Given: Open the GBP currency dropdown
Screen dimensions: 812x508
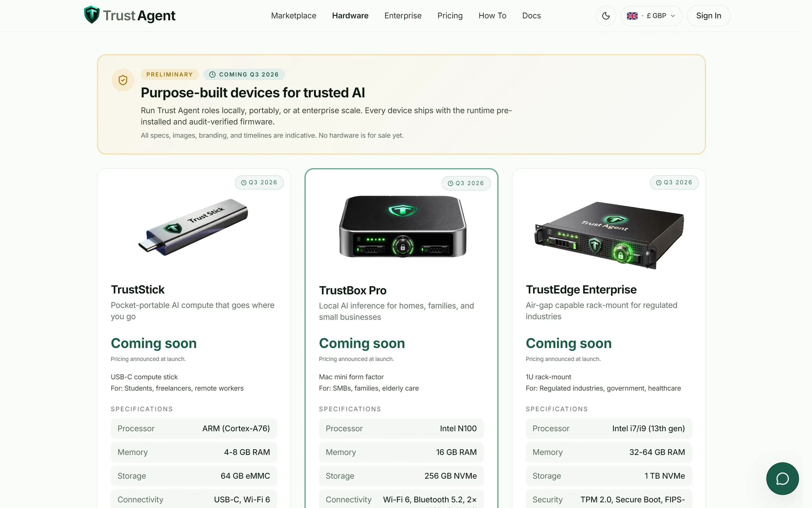Looking at the screenshot, I should [x=651, y=16].
